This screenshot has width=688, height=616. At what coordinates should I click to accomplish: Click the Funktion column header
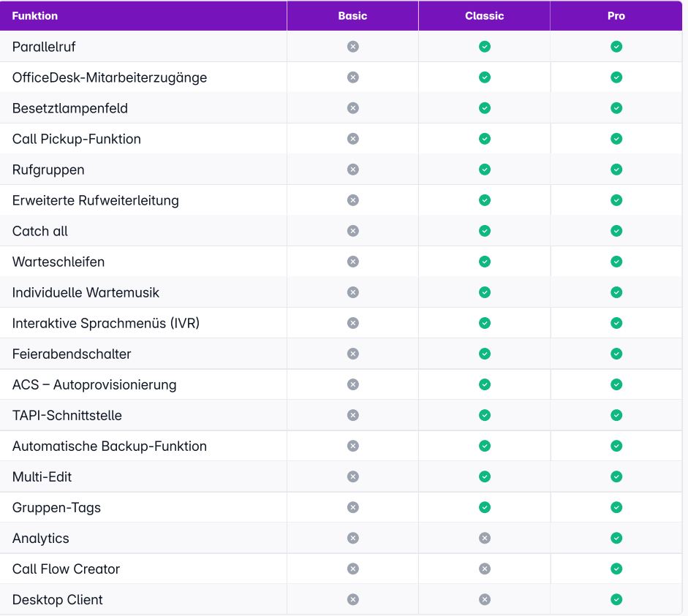[x=35, y=15]
